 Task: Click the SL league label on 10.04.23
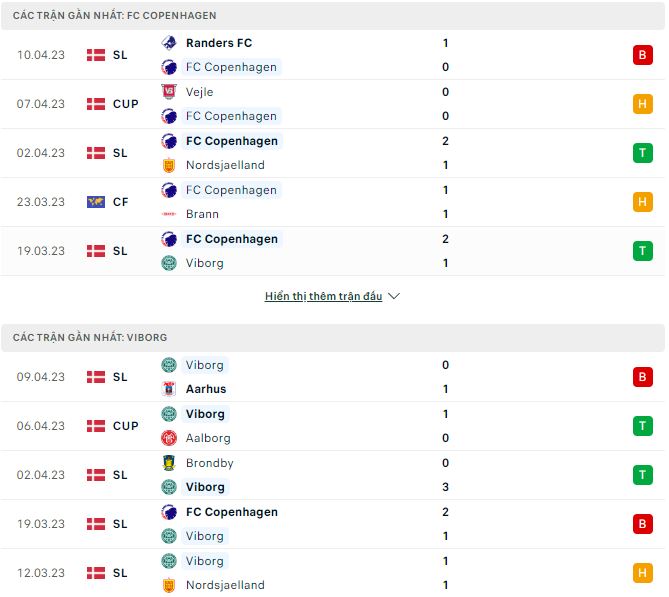coord(120,55)
